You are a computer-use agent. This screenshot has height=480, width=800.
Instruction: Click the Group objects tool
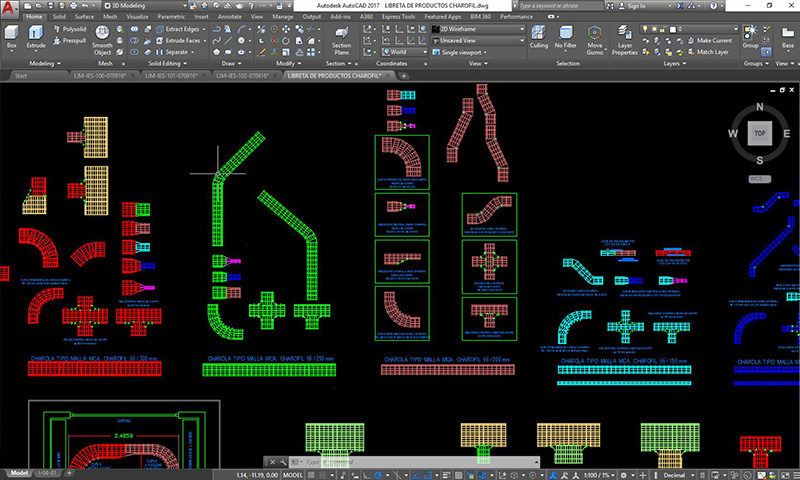(750, 36)
